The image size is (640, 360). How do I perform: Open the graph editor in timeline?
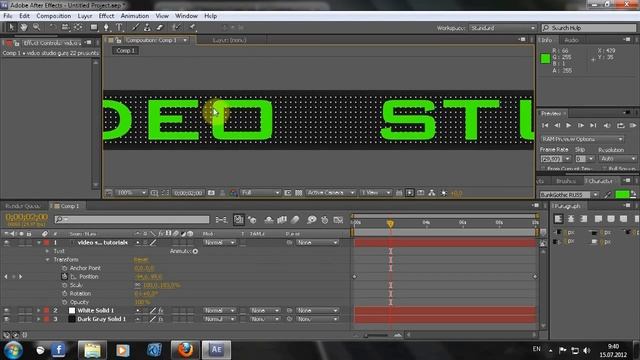(x=338, y=220)
